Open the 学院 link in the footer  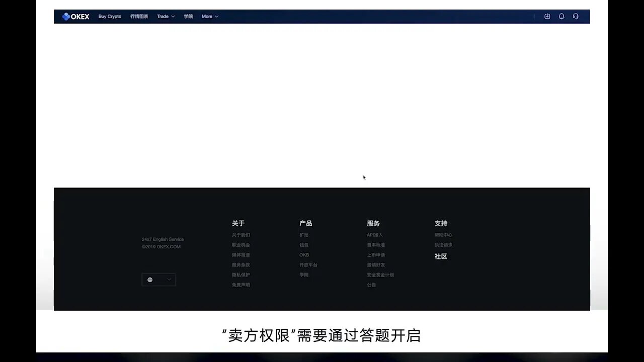coord(304,275)
